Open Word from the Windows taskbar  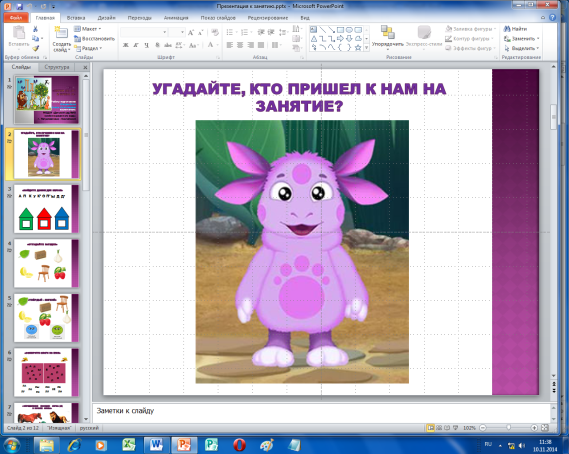(x=157, y=445)
